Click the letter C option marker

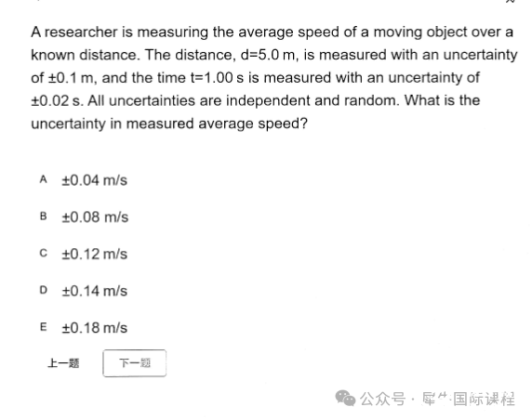[x=43, y=254]
